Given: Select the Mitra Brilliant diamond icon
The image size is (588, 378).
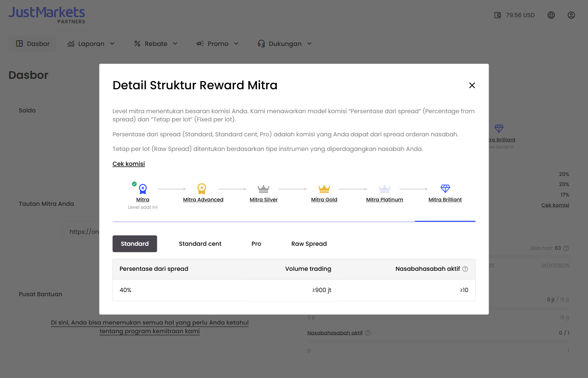Looking at the screenshot, I should pos(445,189).
